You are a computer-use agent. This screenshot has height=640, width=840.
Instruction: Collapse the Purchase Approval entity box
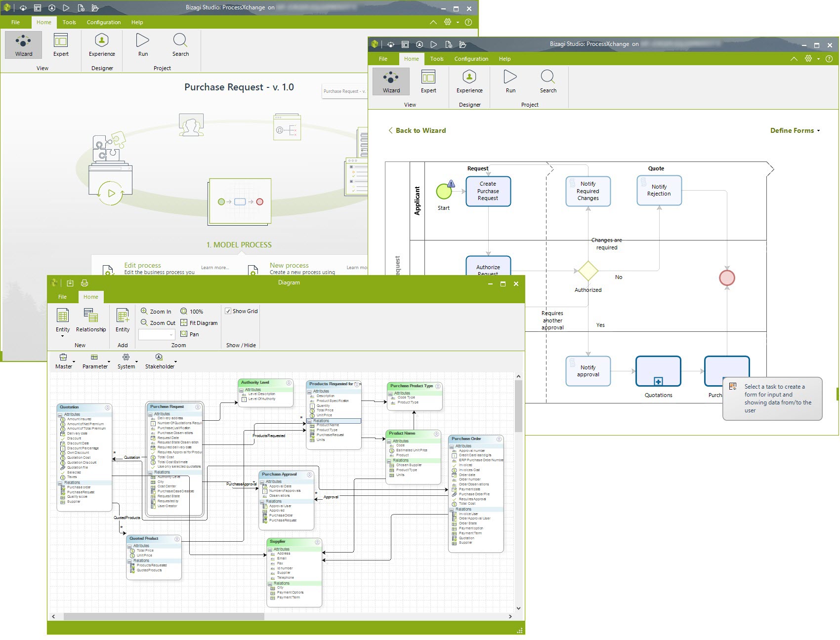click(x=309, y=475)
